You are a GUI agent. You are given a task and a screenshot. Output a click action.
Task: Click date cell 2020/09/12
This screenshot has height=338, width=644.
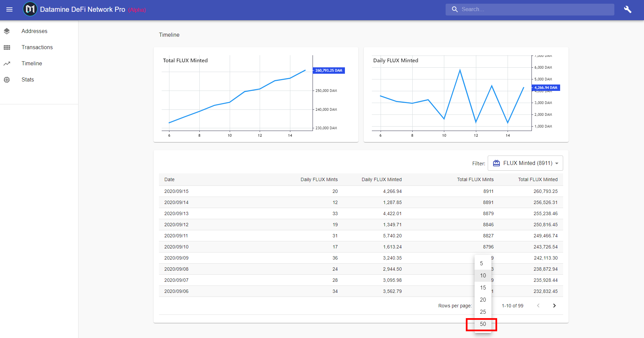click(176, 225)
